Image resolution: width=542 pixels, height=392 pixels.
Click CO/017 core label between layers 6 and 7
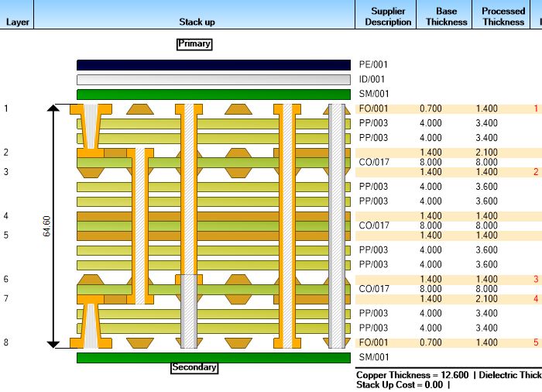point(374,289)
